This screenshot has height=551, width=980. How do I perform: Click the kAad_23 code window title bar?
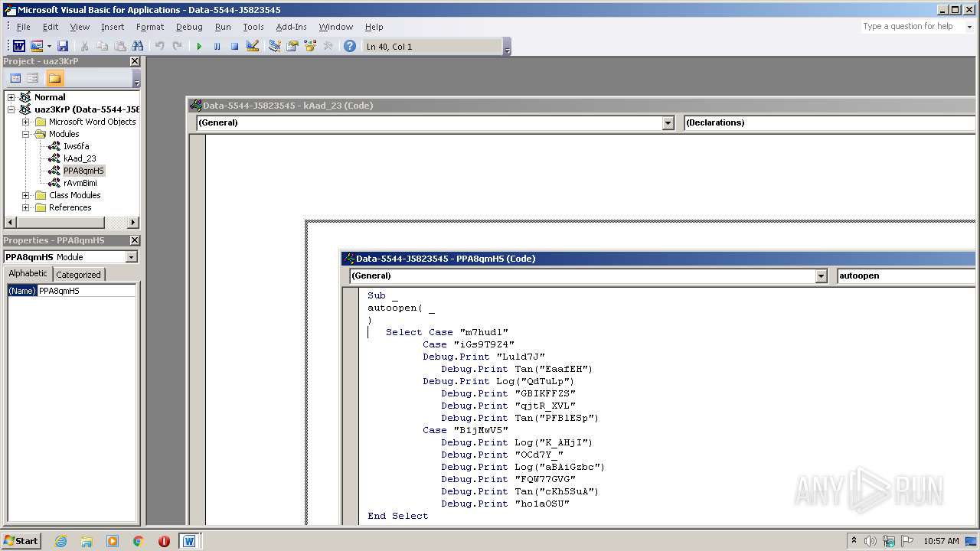[x=582, y=106]
